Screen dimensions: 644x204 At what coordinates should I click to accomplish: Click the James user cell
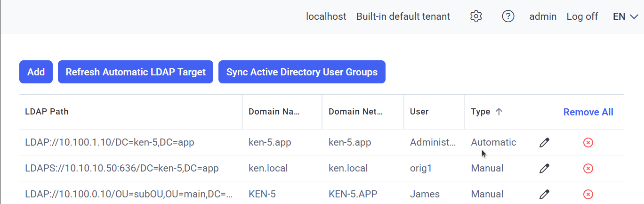pyautogui.click(x=425, y=194)
